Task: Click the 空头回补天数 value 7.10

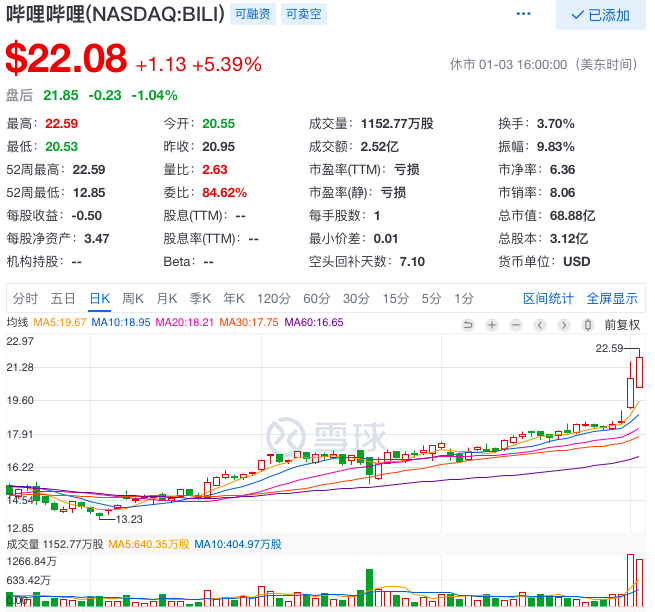Action: (x=412, y=262)
